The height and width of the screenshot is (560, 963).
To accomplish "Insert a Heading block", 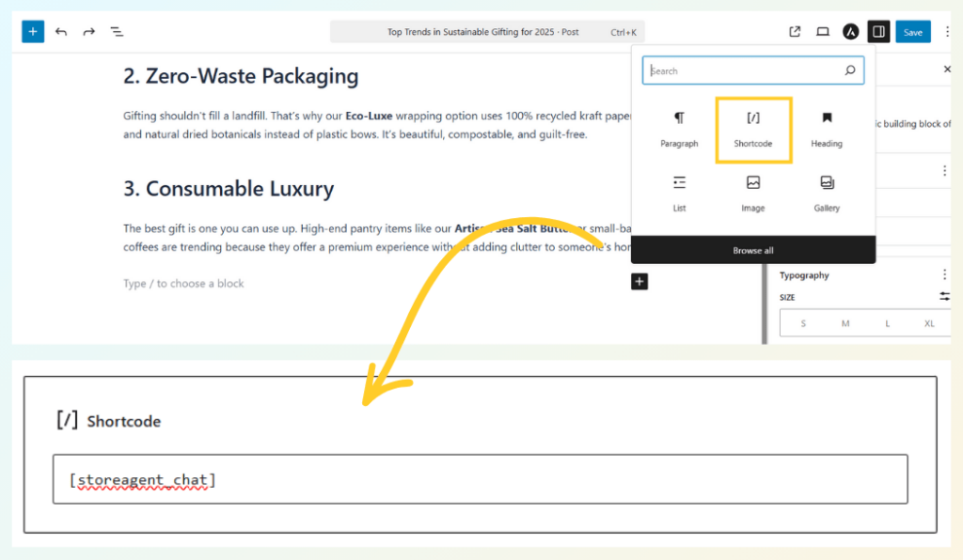I will pyautogui.click(x=826, y=130).
